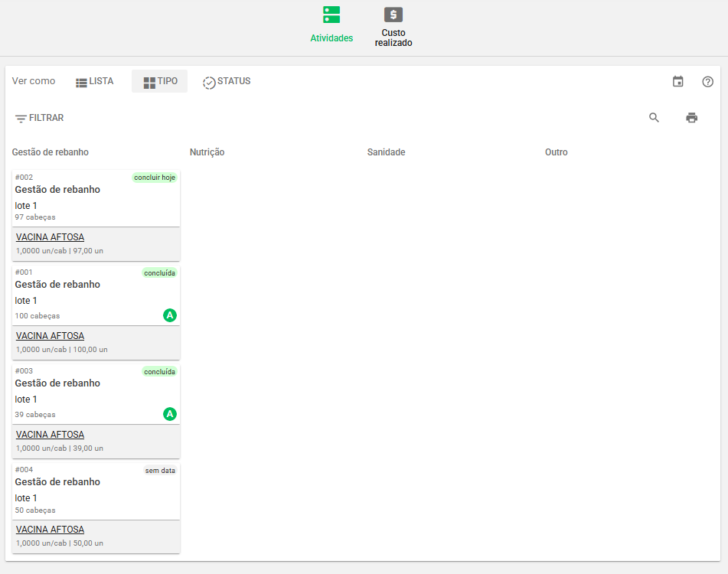Image resolution: width=728 pixels, height=574 pixels.
Task: Click the Nutrição column header
Action: coord(207,152)
